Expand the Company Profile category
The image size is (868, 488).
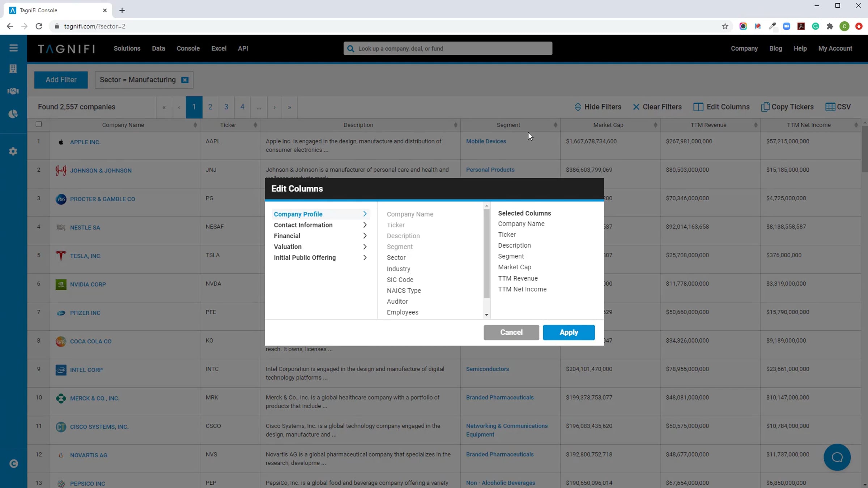pos(320,214)
